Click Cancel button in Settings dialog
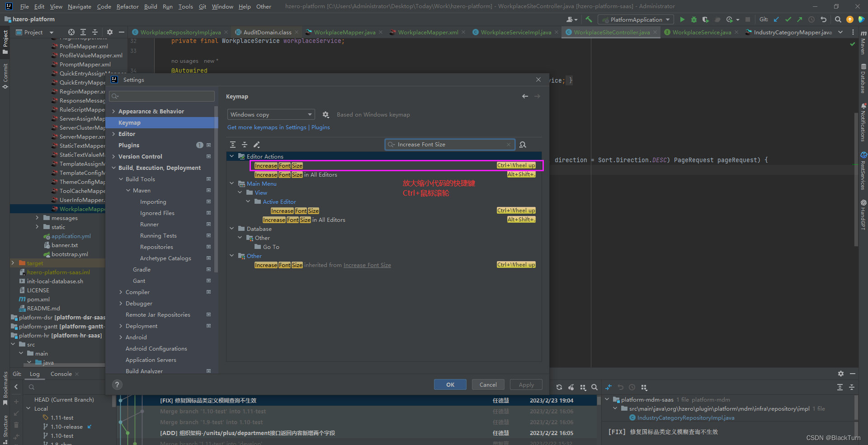Screen dimensions: 868x445 pos(488,384)
